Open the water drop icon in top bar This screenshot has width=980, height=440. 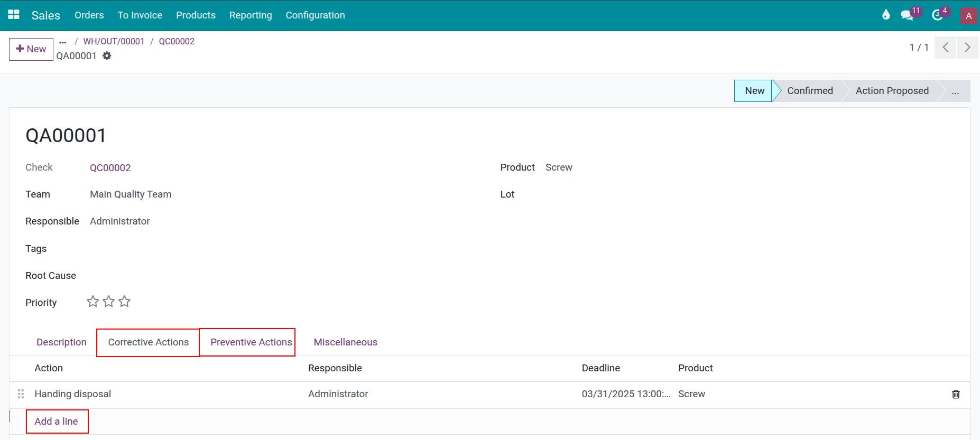[886, 15]
